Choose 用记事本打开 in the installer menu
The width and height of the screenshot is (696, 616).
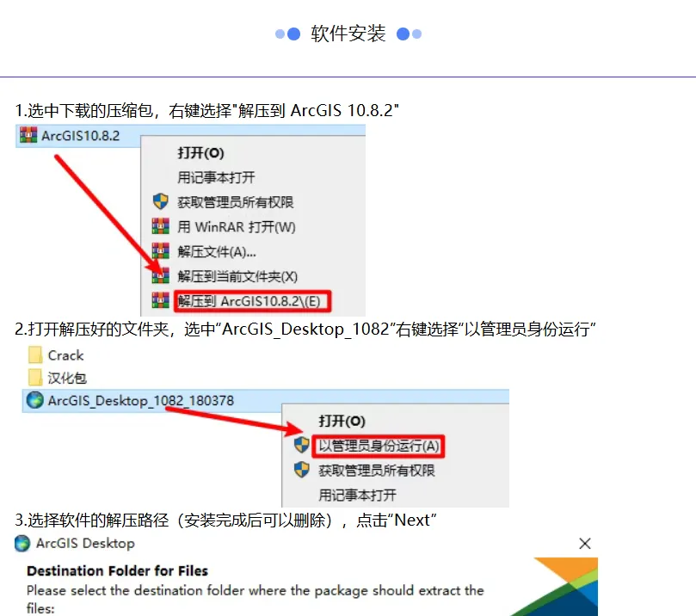[x=357, y=496]
